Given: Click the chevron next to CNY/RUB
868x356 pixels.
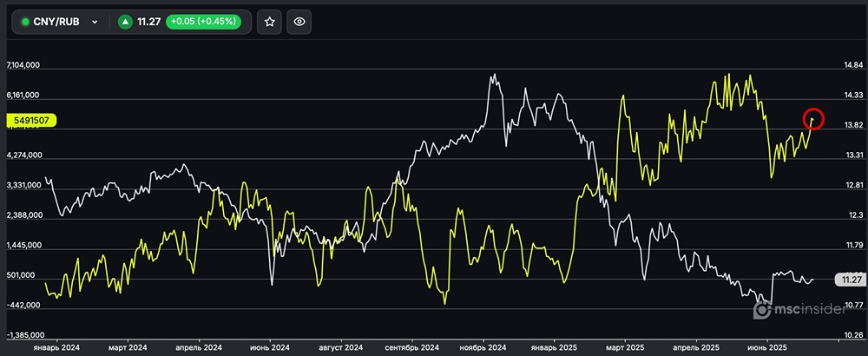Looking at the screenshot, I should click(95, 22).
